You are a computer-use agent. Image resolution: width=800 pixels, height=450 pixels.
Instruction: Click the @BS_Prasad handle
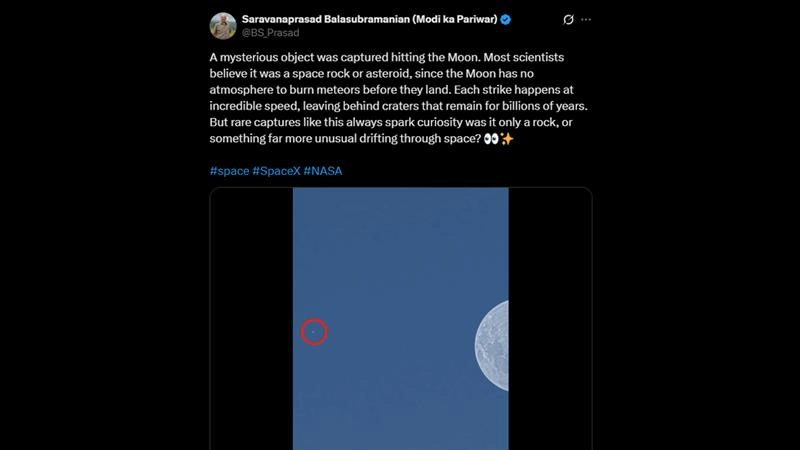271,33
